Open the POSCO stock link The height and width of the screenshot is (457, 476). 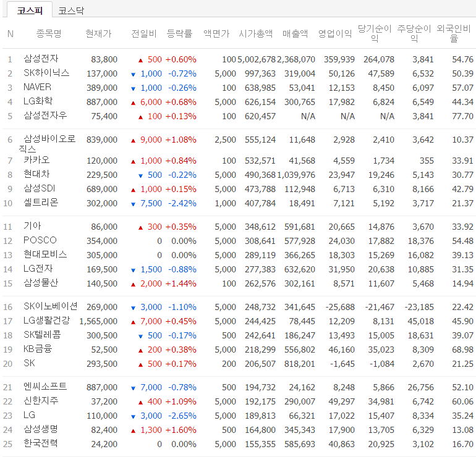(x=40, y=240)
